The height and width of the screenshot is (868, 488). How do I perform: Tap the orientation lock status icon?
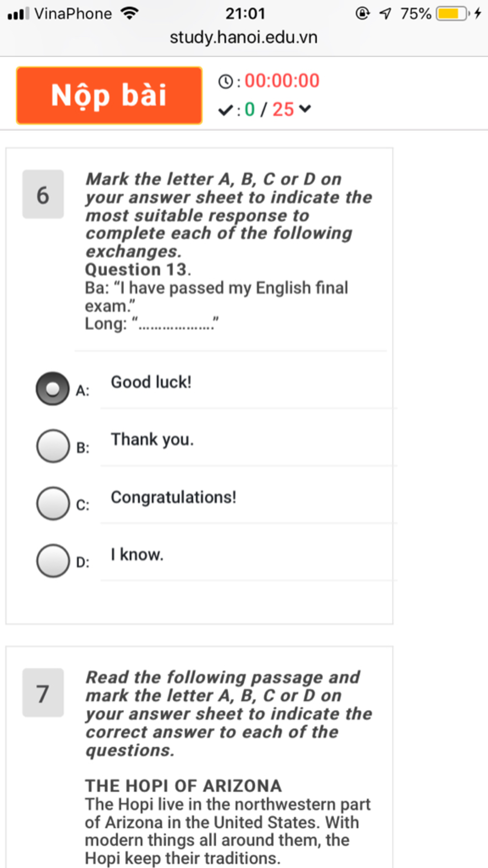[363, 13]
